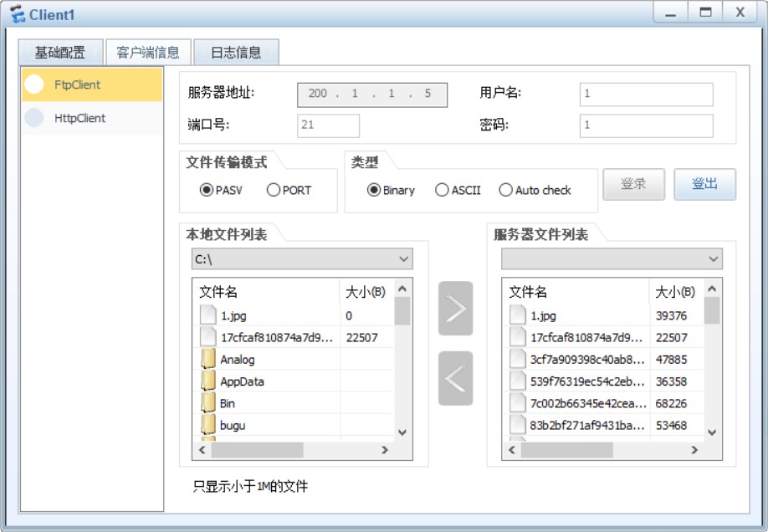The height and width of the screenshot is (532, 768).
Task: Click server list scroll up arrow
Action: (712, 289)
